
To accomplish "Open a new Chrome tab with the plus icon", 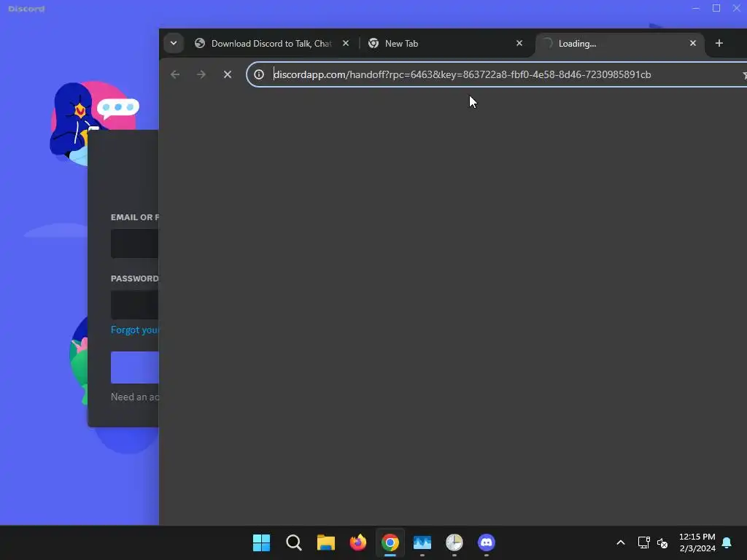I will 719,43.
